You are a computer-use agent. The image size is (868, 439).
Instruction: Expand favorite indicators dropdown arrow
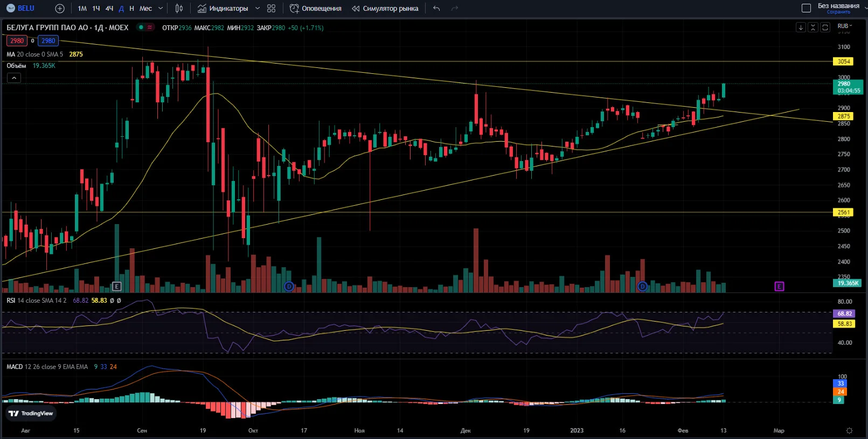click(258, 8)
